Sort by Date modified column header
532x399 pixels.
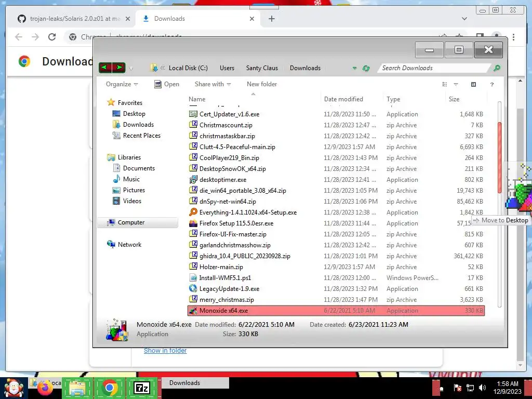pyautogui.click(x=343, y=99)
